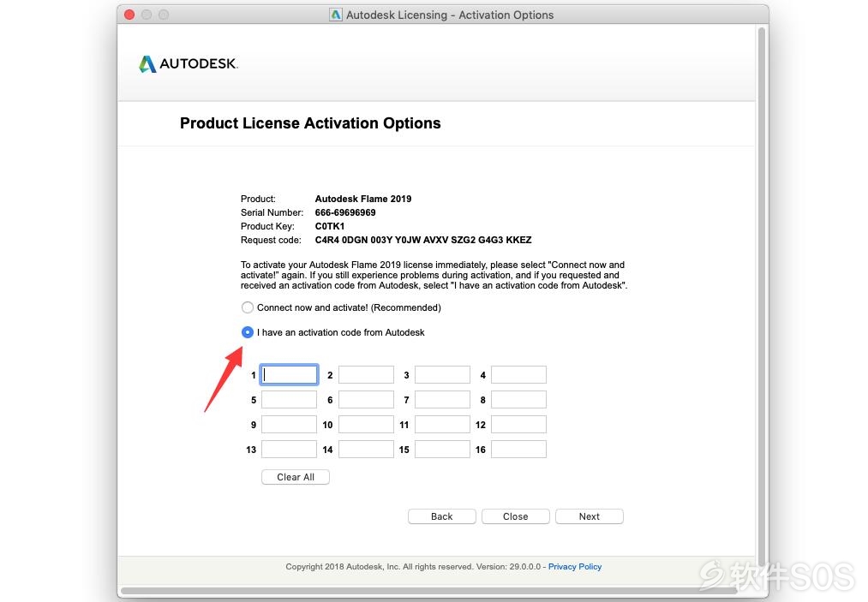
Task: Click activation code field 13
Action: 289,450
